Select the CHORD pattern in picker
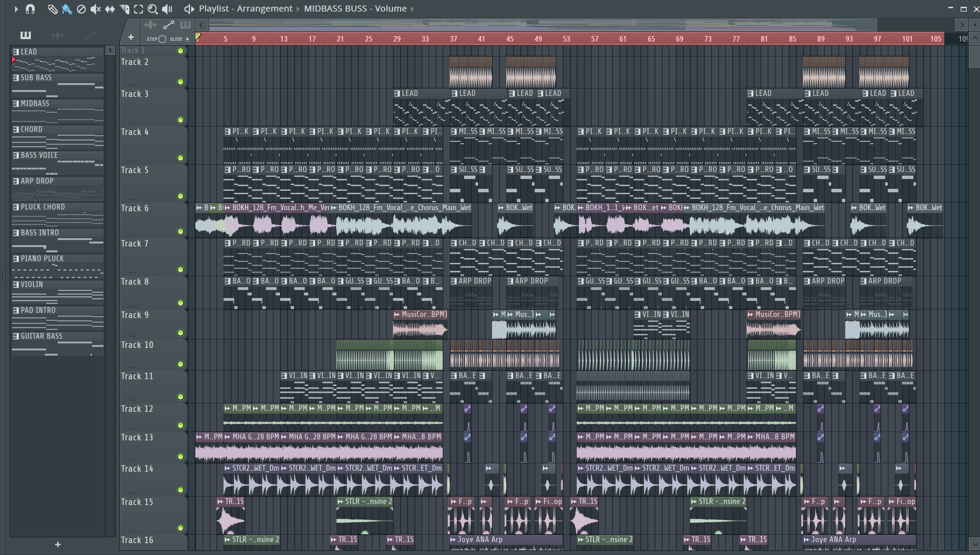This screenshot has height=555, width=980. click(58, 137)
